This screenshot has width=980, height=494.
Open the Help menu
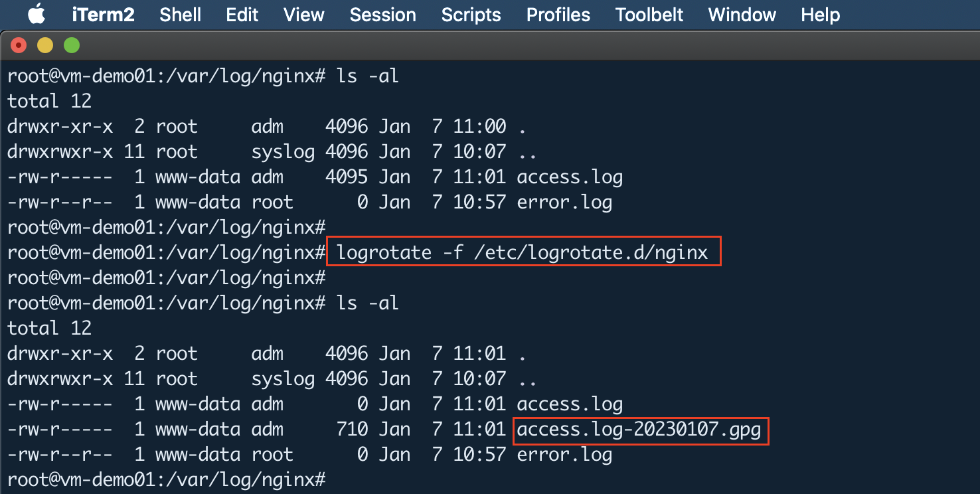821,15
